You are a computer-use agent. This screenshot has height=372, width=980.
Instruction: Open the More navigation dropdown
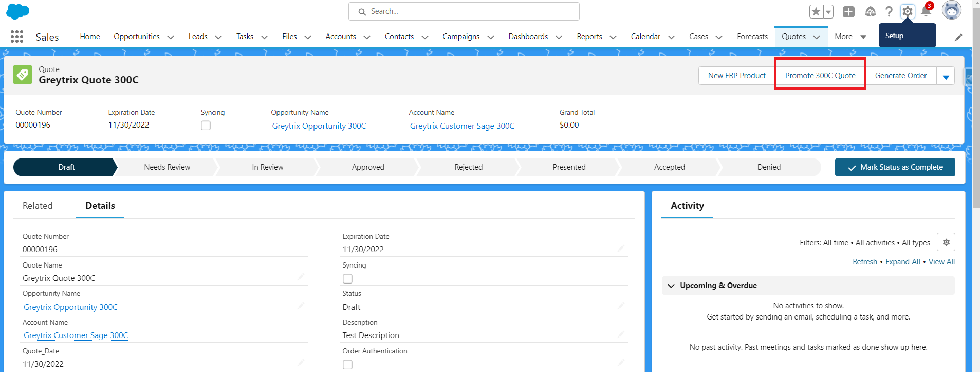pos(850,37)
